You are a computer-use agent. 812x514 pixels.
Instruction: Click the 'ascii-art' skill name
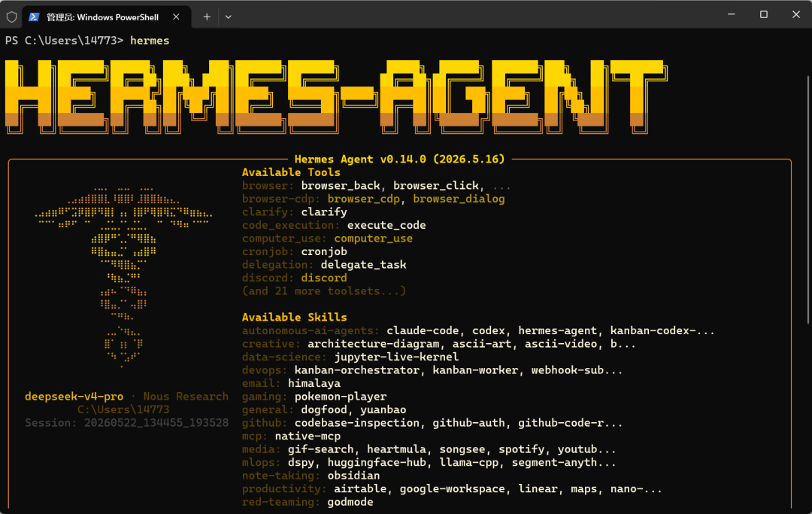point(482,344)
